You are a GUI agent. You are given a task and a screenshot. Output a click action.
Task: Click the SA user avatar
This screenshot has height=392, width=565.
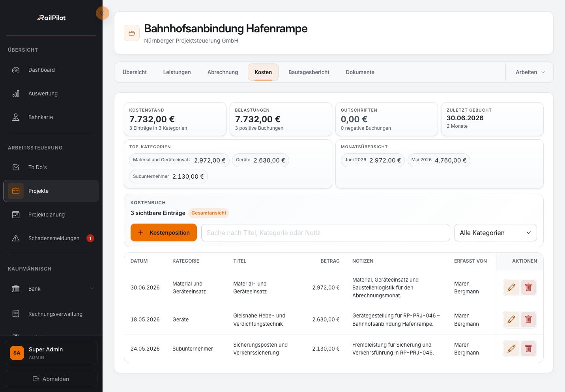(x=17, y=353)
